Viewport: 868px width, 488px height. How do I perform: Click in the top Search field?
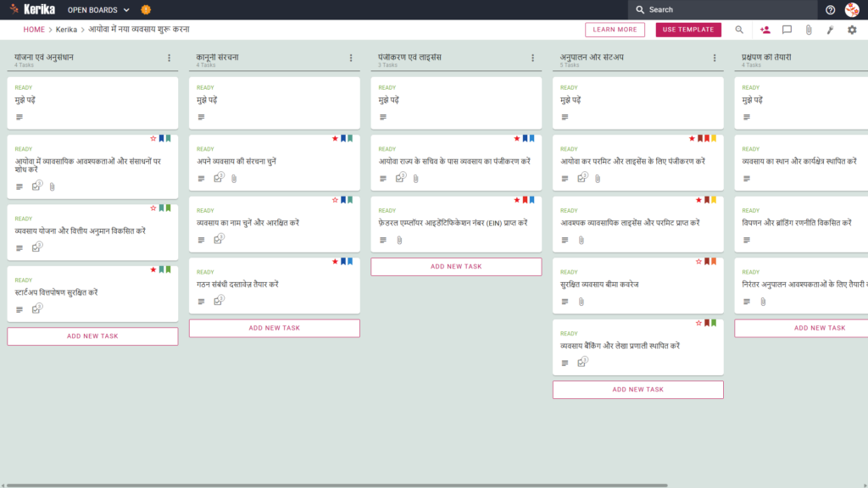(723, 9)
